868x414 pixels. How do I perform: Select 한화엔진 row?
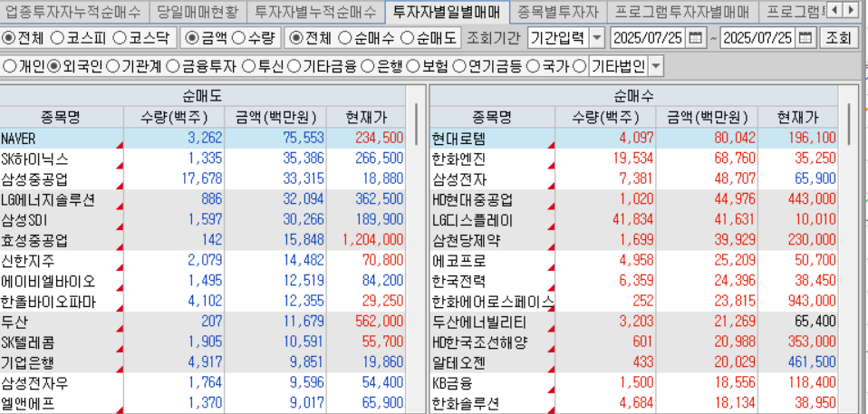point(634,159)
